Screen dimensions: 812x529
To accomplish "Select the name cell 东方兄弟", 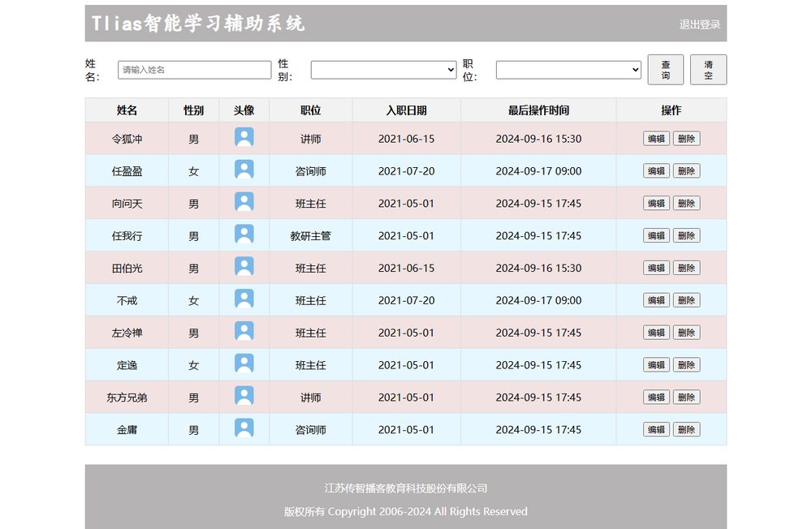I will 127,398.
